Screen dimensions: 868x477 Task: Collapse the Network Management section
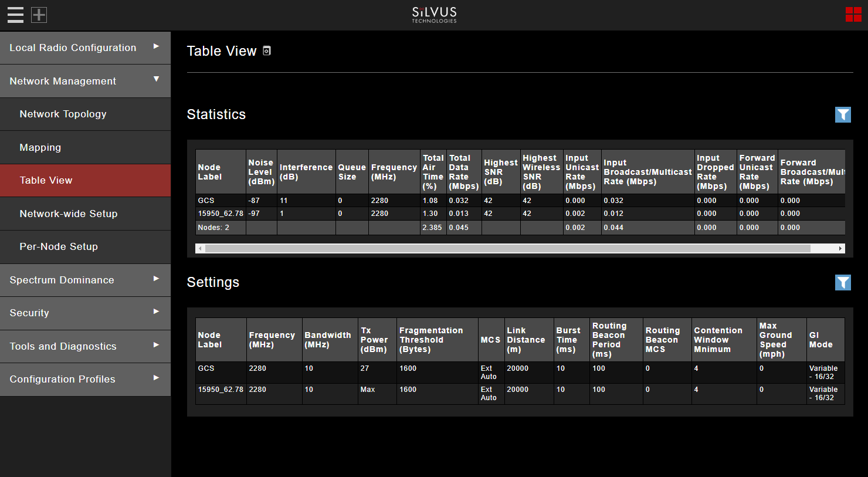pyautogui.click(x=86, y=81)
